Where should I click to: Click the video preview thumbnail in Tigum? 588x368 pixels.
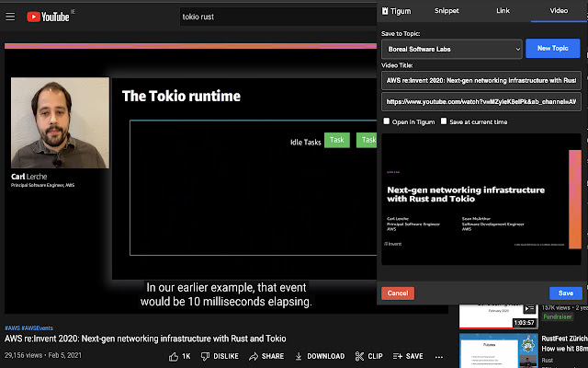pos(481,199)
